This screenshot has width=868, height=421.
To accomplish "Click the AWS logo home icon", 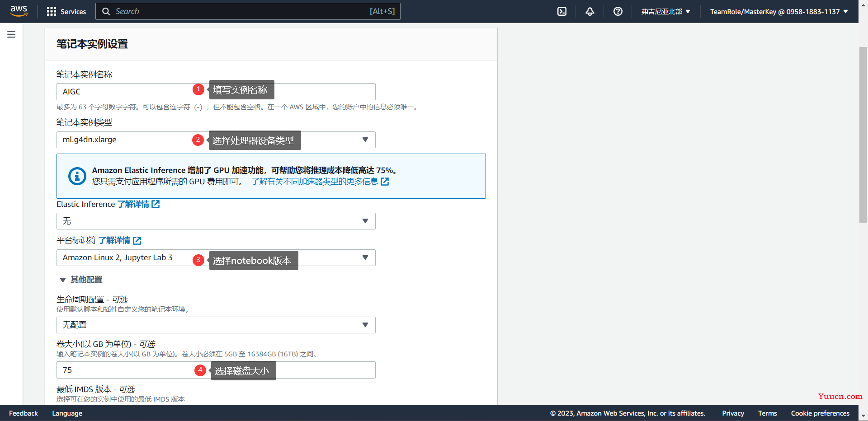I will (19, 11).
